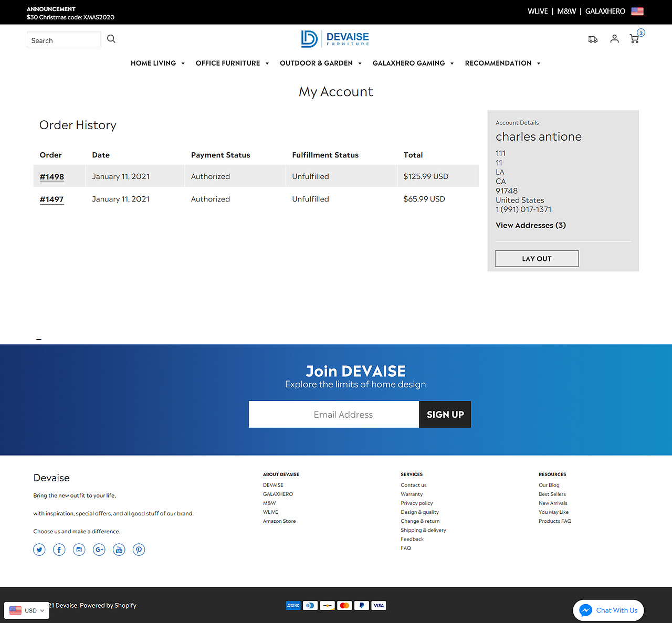Viewport: 672px width, 623px height.
Task: Open the Shipping & delivery link
Action: point(424,530)
